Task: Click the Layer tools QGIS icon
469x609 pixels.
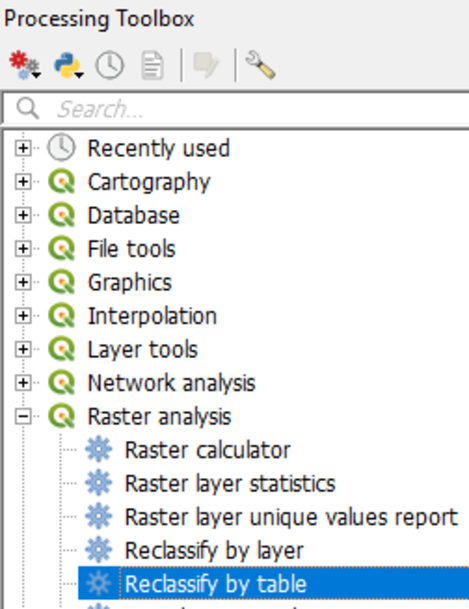Action: (61, 349)
